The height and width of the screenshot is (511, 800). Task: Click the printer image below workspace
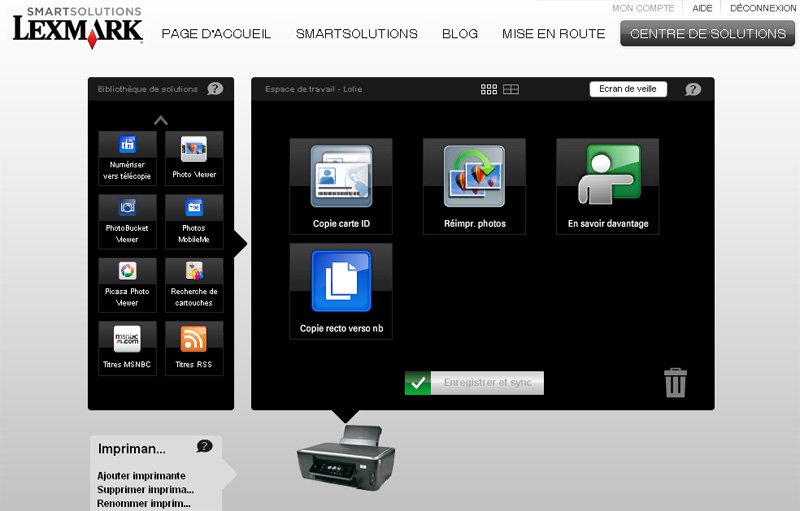[346, 457]
